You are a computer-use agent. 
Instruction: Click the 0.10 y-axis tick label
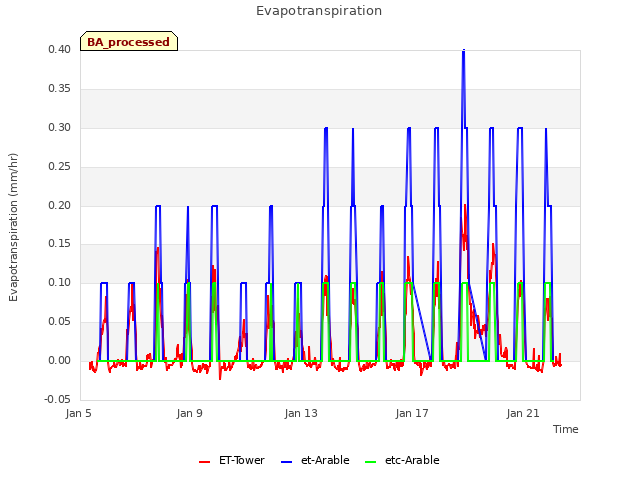(x=60, y=282)
